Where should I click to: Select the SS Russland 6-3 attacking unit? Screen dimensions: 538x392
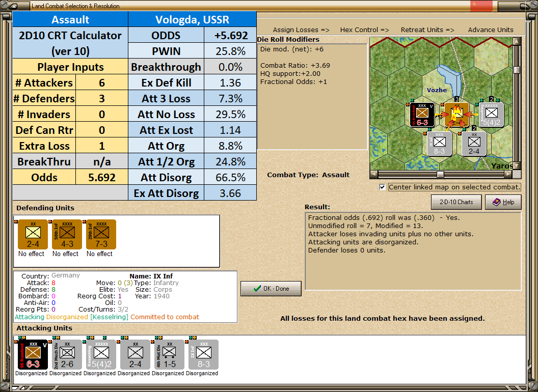point(33,355)
